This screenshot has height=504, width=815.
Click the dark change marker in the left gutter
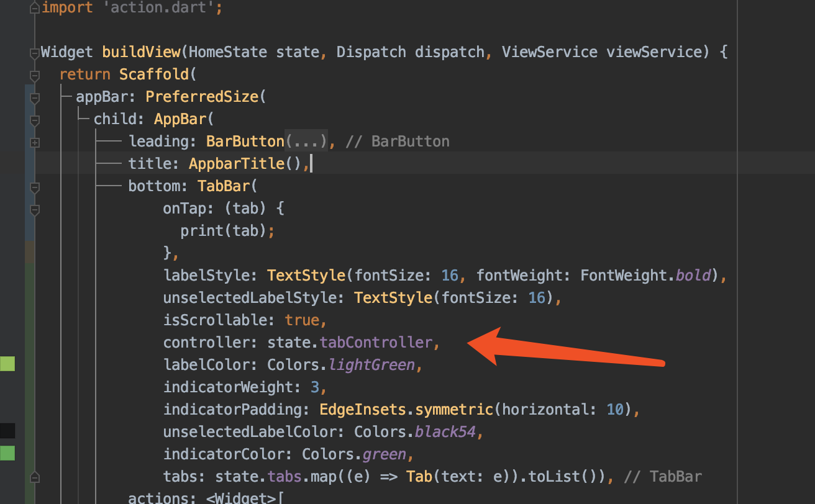(x=7, y=430)
